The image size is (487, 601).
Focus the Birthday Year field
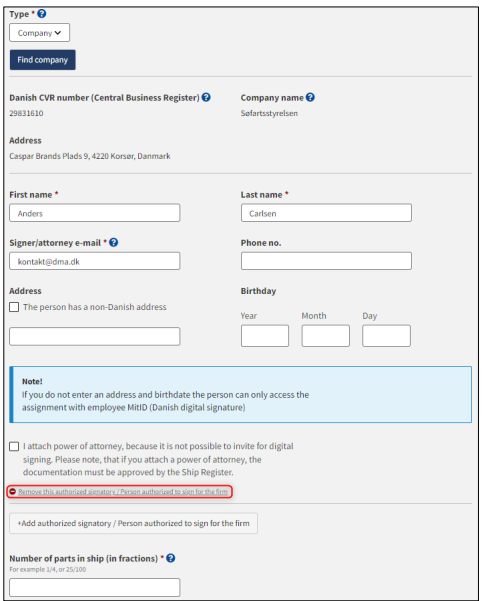(x=265, y=336)
